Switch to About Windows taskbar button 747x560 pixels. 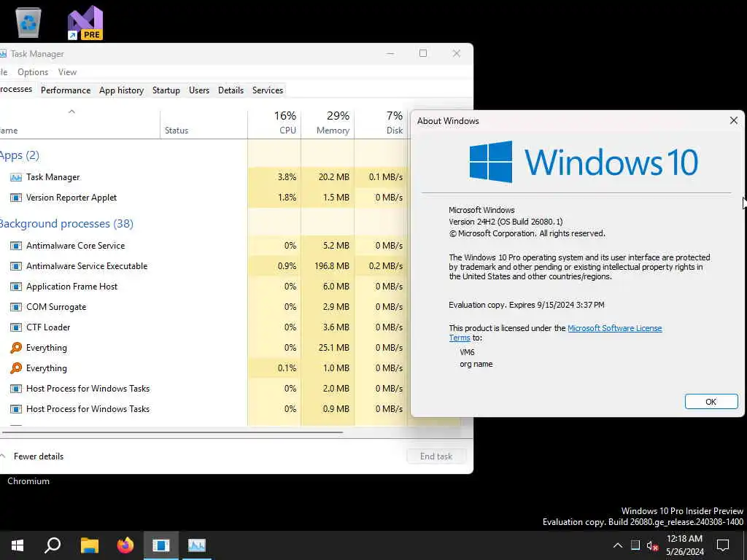click(161, 545)
